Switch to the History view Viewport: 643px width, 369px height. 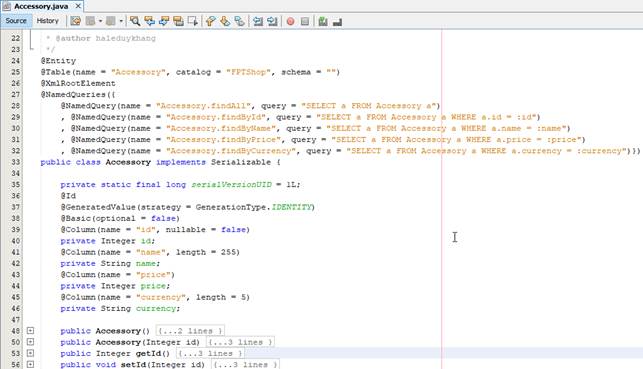coord(48,21)
